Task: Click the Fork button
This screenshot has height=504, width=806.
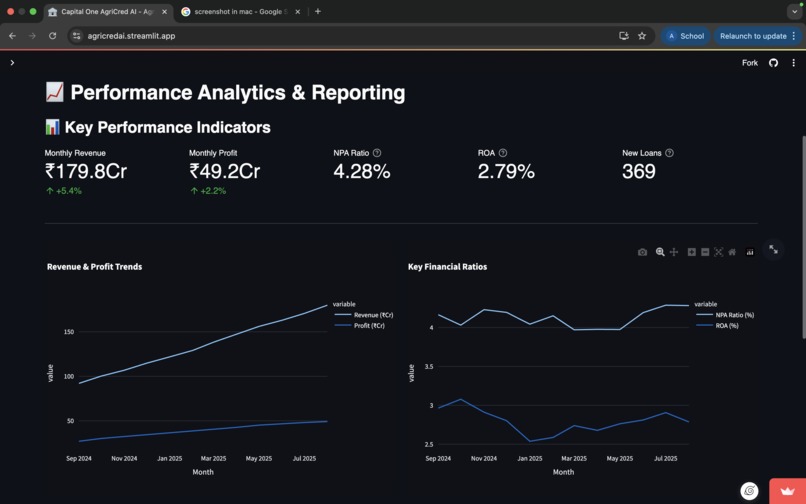Action: (749, 63)
